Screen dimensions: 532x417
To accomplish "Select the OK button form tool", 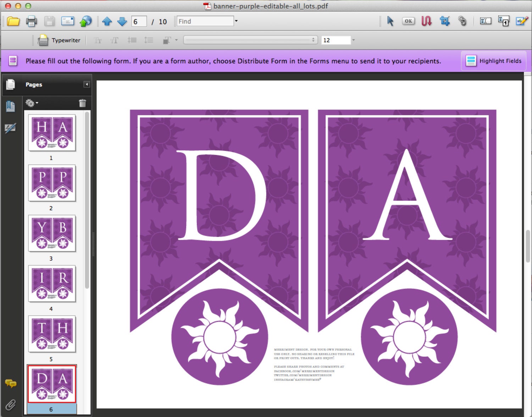I will 408,21.
